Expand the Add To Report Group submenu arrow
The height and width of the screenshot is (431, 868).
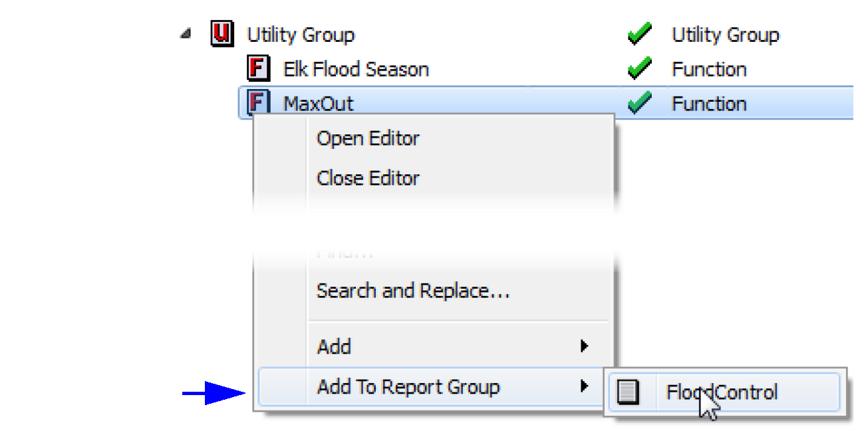[583, 386]
